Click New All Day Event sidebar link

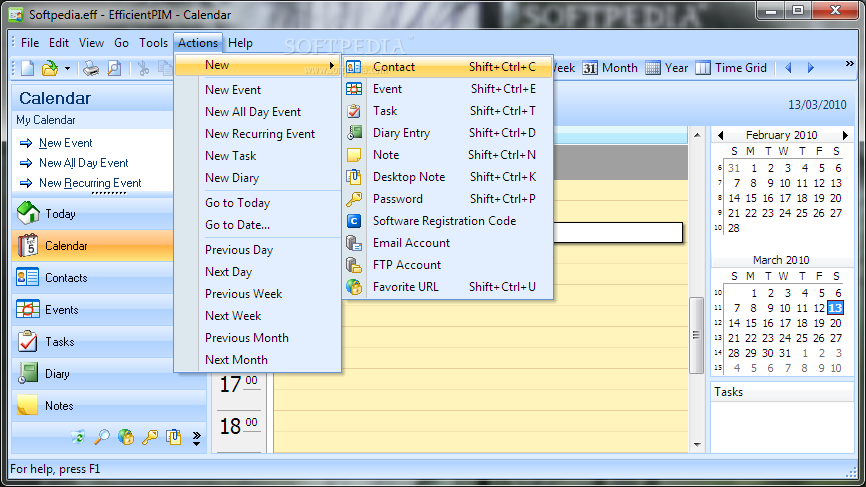(83, 163)
